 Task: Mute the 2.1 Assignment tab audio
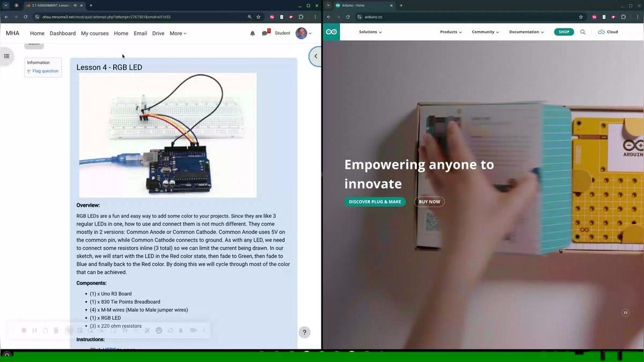click(x=76, y=5)
